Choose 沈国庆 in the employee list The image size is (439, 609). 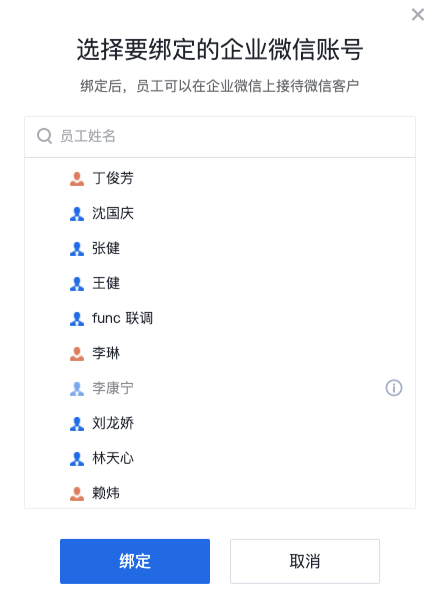click(220, 214)
